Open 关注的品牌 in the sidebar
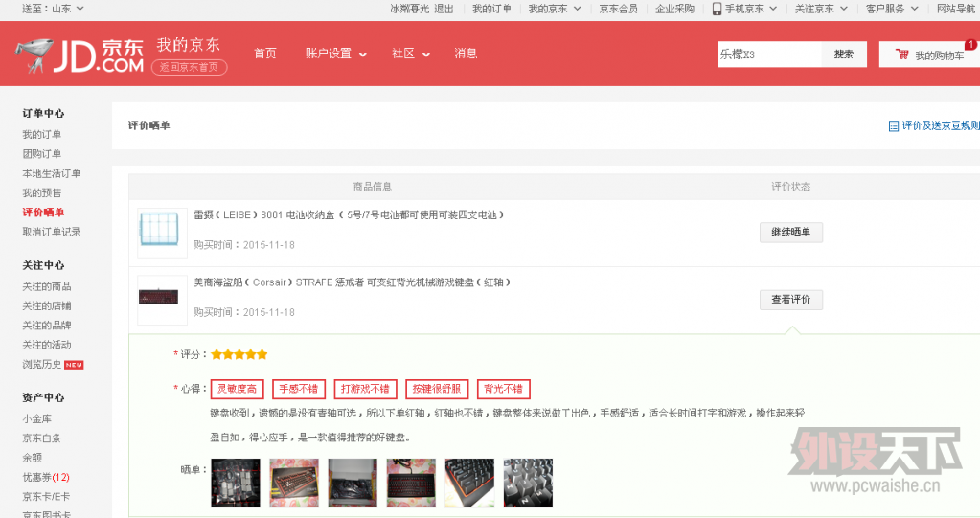Image resolution: width=980 pixels, height=518 pixels. pyautogui.click(x=47, y=326)
